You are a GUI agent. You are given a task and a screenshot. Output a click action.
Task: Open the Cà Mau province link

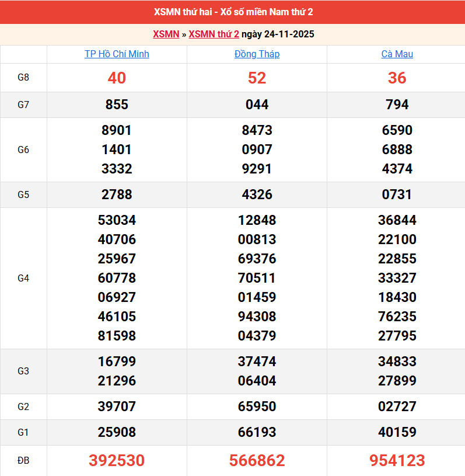397,54
